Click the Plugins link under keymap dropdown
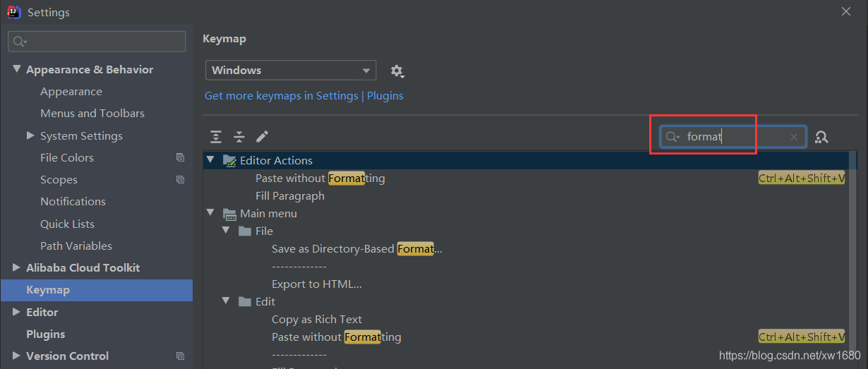The height and width of the screenshot is (369, 868). 385,95
